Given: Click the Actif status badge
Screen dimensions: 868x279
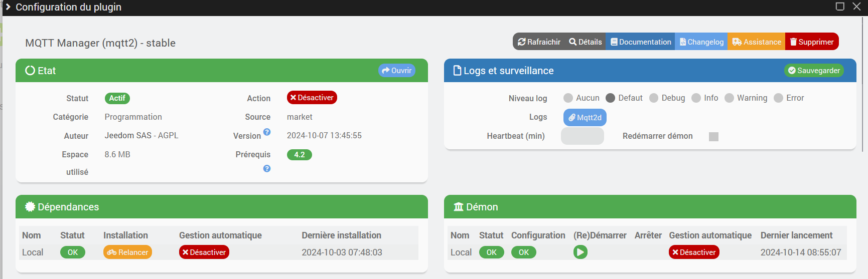Looking at the screenshot, I should [117, 98].
